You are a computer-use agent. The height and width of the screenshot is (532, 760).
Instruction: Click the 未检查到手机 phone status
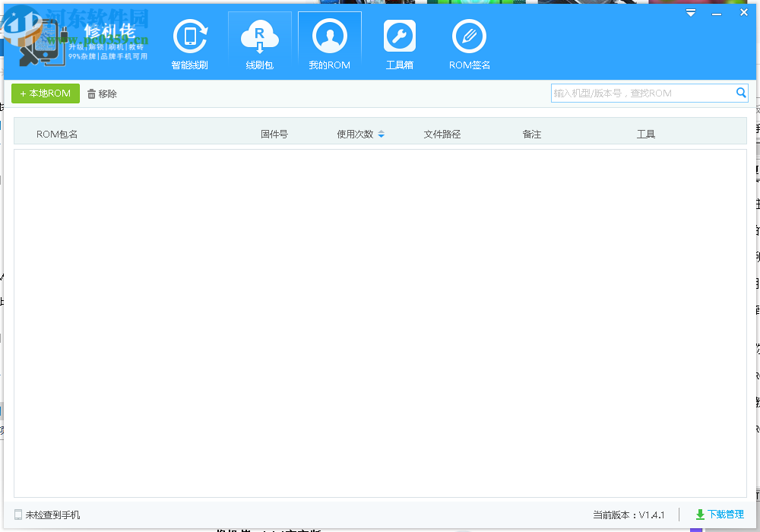pyautogui.click(x=47, y=515)
